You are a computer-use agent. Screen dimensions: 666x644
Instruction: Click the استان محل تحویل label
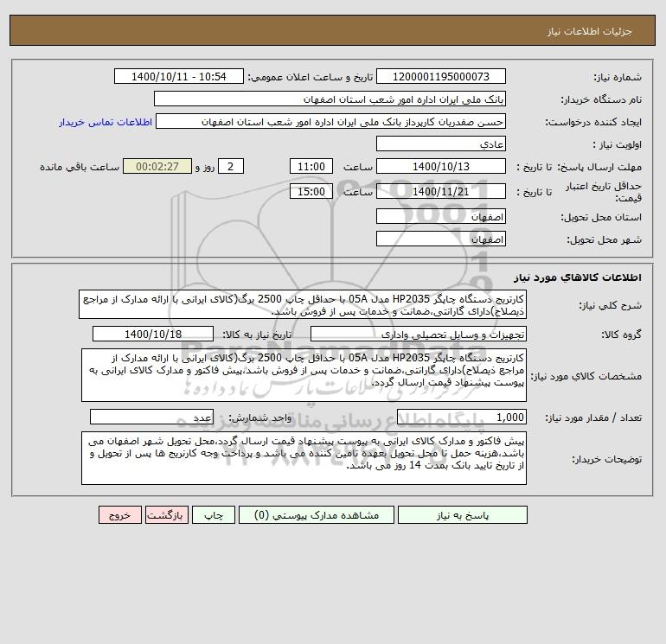pos(601,217)
